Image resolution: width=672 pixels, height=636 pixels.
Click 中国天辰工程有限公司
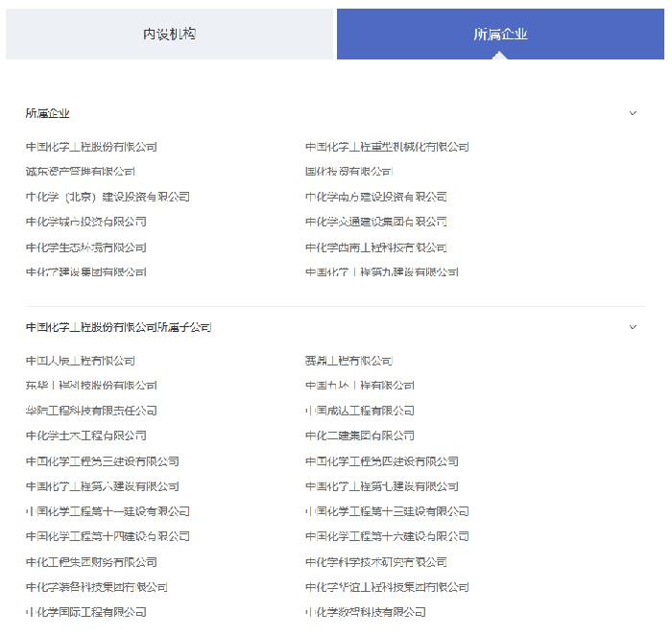point(80,361)
